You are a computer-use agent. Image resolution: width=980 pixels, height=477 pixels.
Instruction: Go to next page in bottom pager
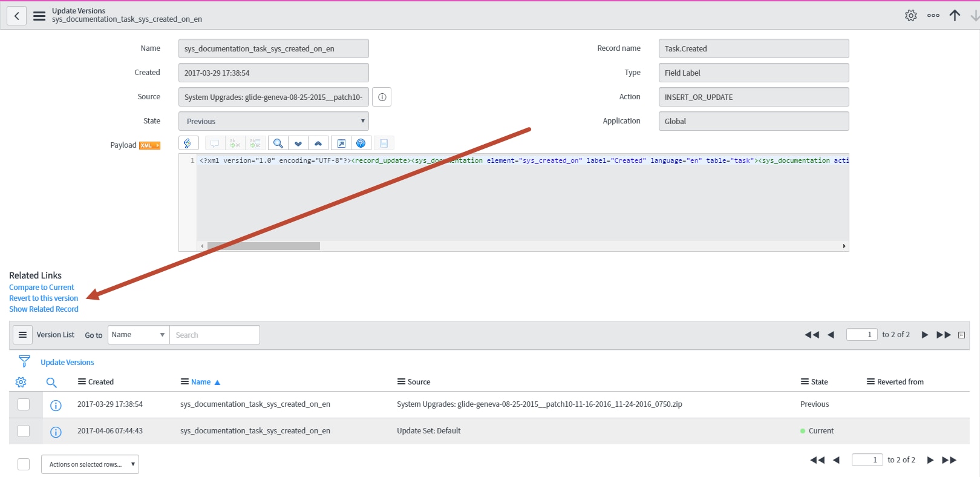click(930, 460)
